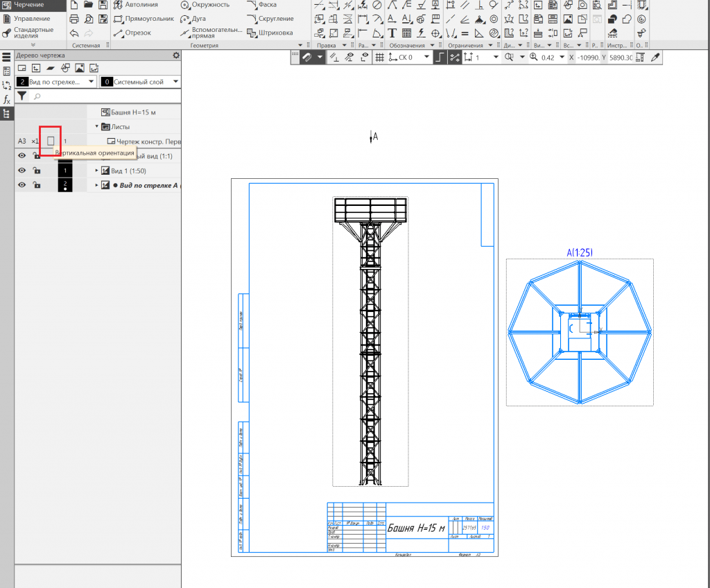Select the large T text tool
The image size is (710, 588).
pyautogui.click(x=392, y=33)
